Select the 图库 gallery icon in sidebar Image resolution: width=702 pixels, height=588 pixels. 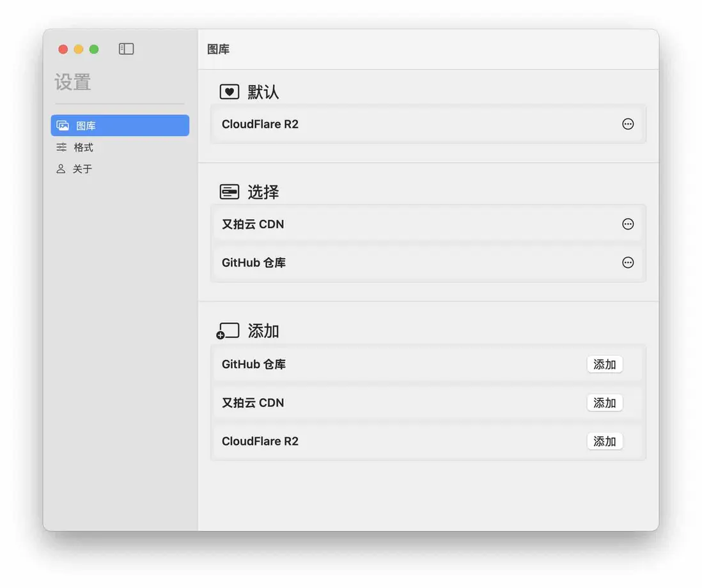click(63, 125)
